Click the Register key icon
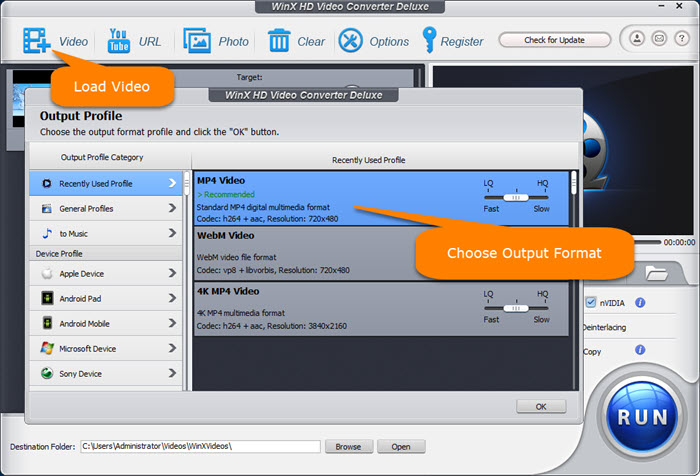This screenshot has height=476, width=700. (429, 40)
